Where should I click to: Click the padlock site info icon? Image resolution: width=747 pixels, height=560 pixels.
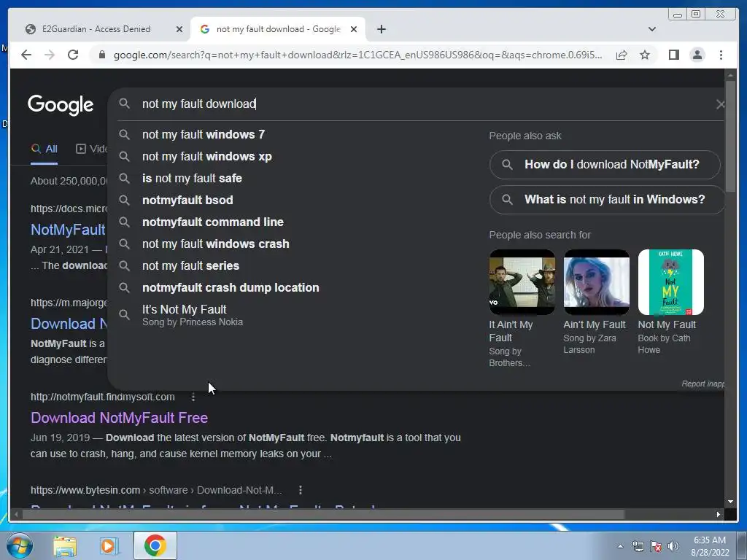pyautogui.click(x=101, y=55)
